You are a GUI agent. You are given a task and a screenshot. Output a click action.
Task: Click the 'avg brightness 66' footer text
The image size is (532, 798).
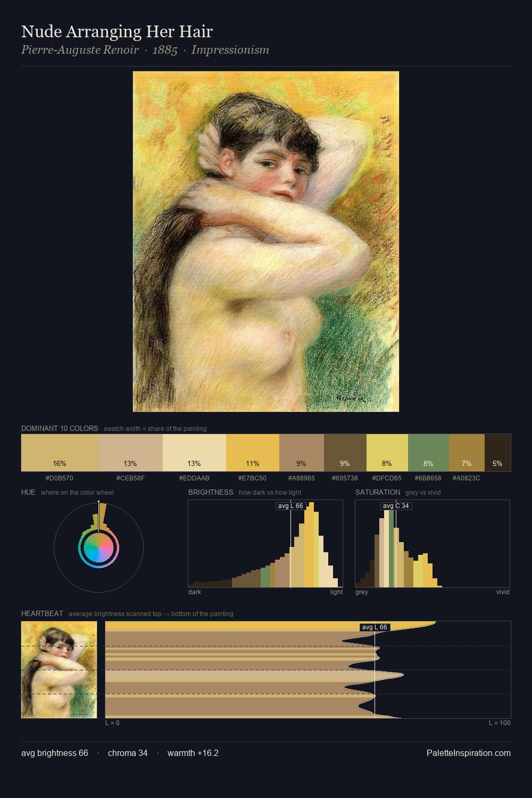[x=55, y=753]
